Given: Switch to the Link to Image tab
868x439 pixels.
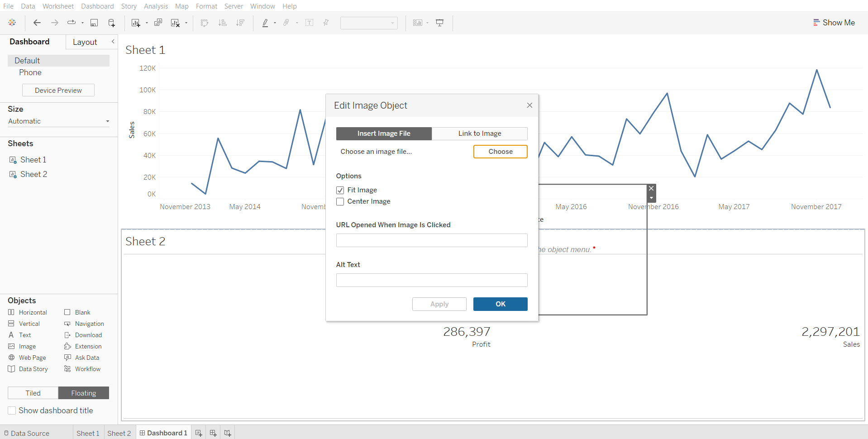Looking at the screenshot, I should coord(479,134).
